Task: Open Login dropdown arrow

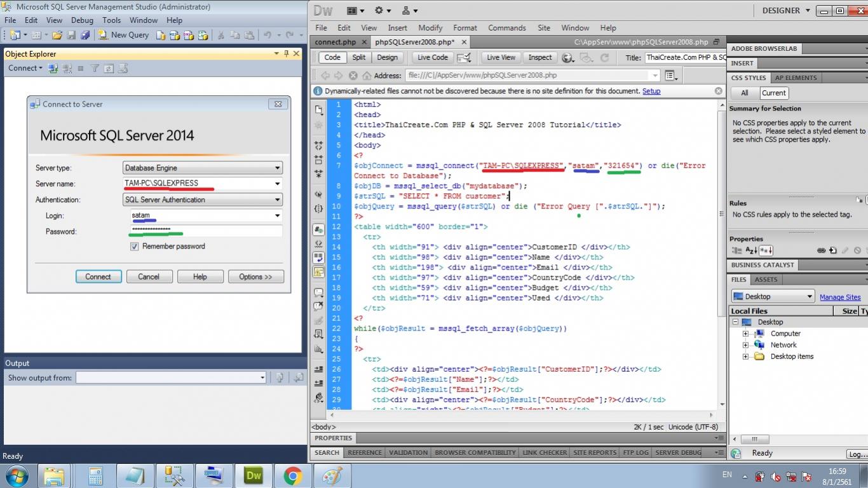Action: pos(277,215)
